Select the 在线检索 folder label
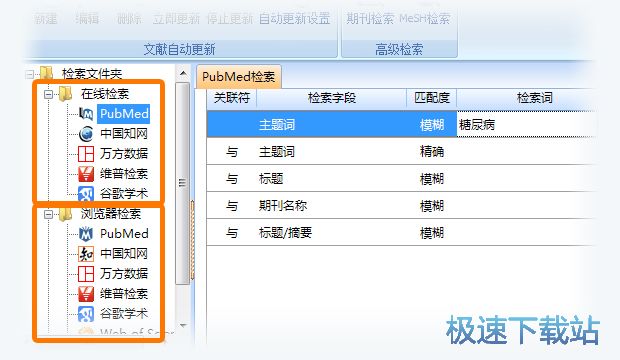620x360 pixels. pyautogui.click(x=105, y=94)
